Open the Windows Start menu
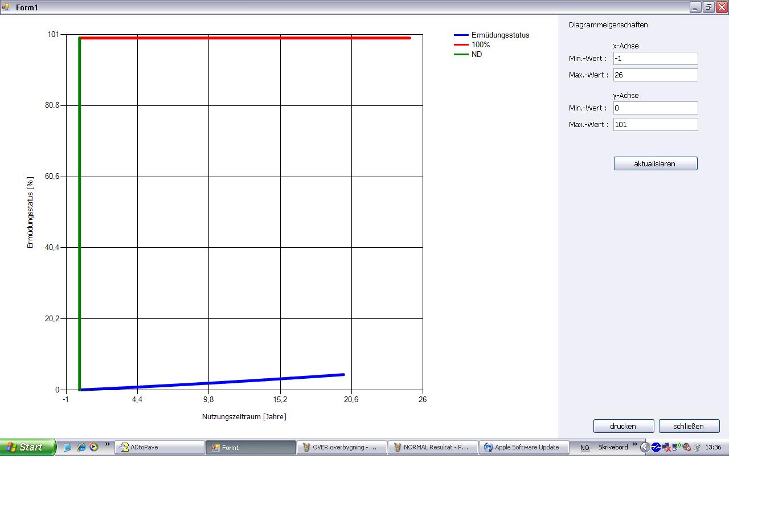The image size is (766, 532). tap(28, 447)
